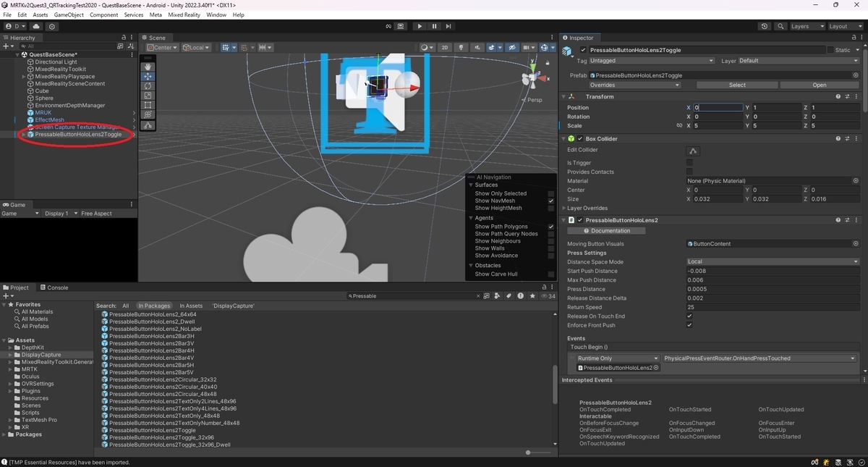This screenshot has width=868, height=467.
Task: Adjust the Project icon size slider
Action: point(528,453)
